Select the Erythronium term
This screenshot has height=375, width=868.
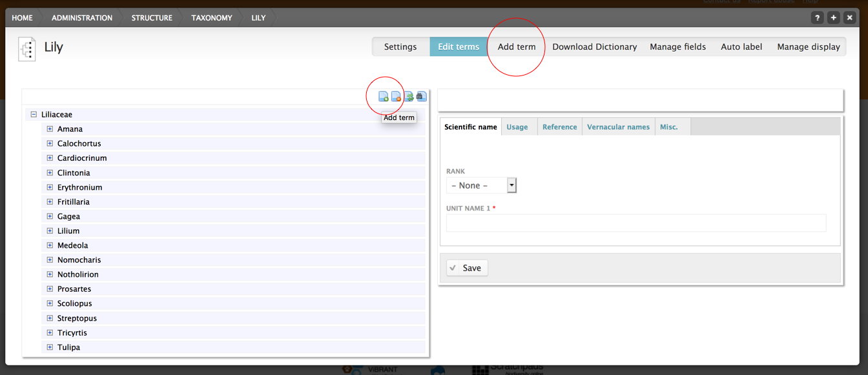pyautogui.click(x=80, y=187)
